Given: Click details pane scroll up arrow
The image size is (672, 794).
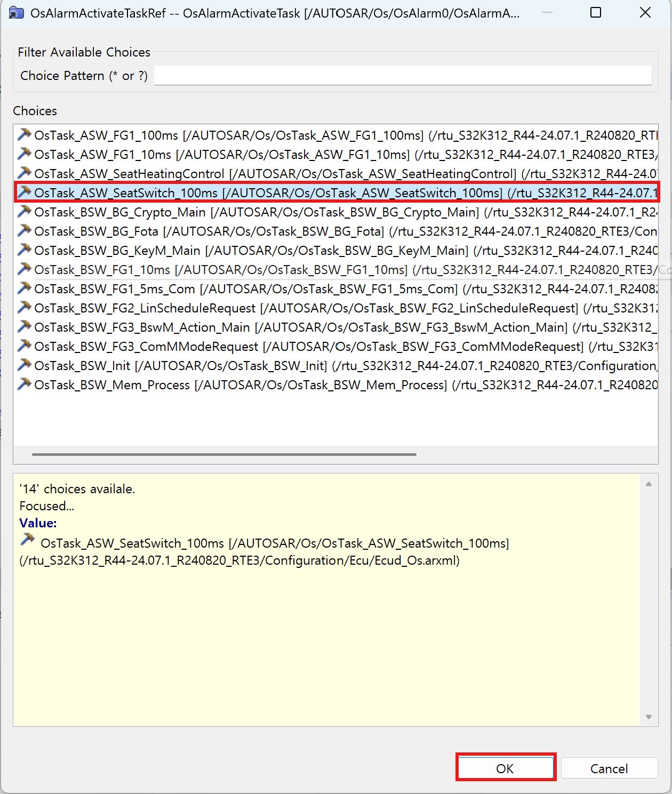Looking at the screenshot, I should point(649,484).
